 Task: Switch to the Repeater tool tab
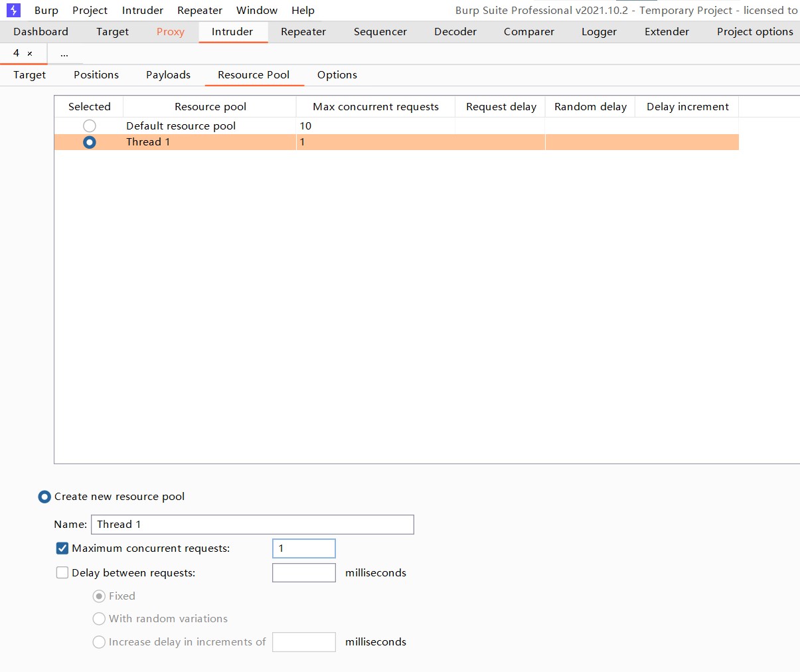click(303, 32)
